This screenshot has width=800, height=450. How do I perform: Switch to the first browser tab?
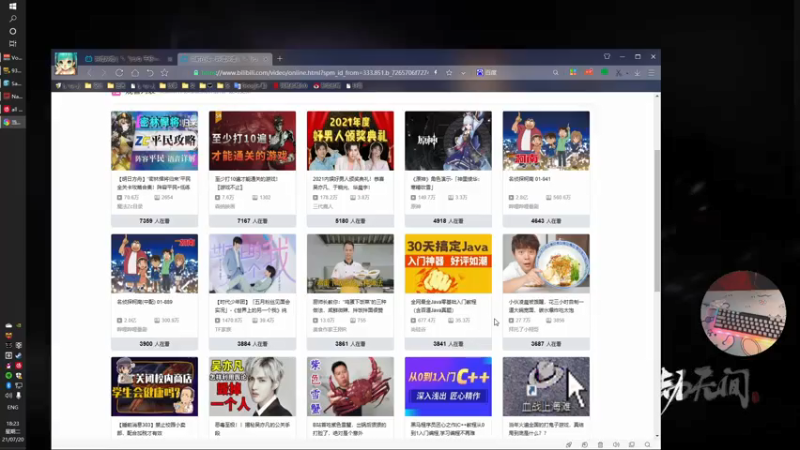[x=128, y=59]
